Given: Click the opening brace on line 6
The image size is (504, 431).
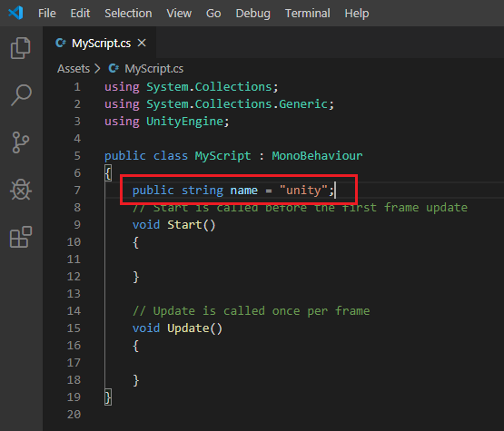Looking at the screenshot, I should [108, 173].
